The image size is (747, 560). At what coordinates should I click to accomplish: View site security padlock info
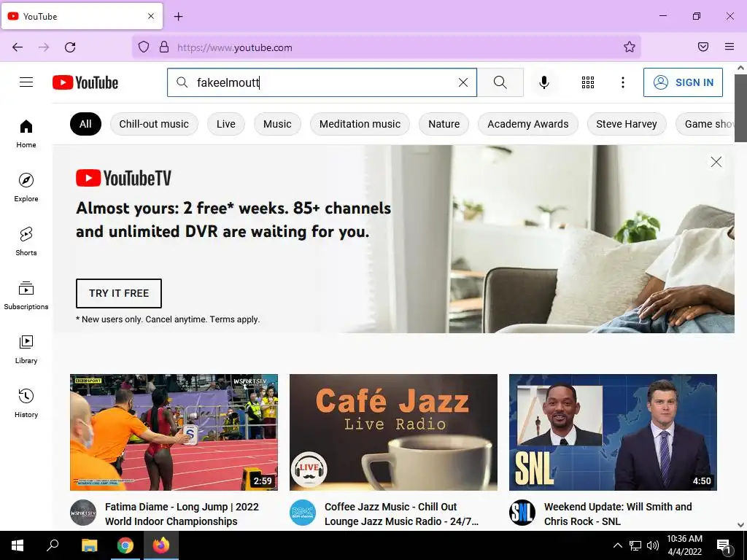(x=164, y=47)
